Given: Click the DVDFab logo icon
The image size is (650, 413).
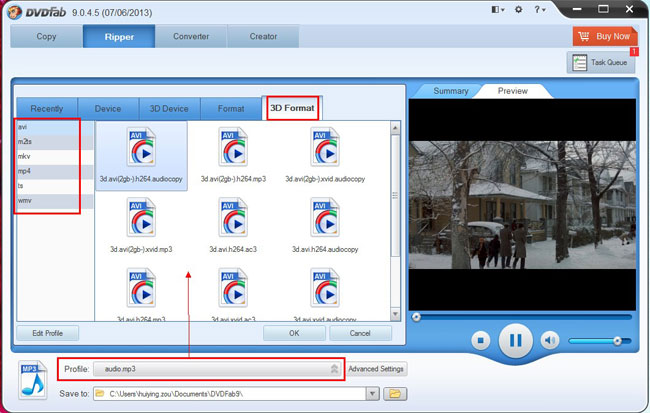Looking at the screenshot, I should 14,12.
